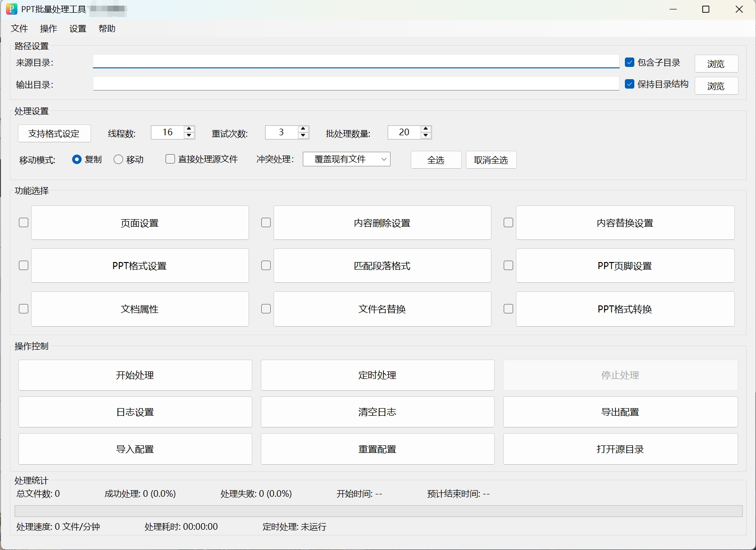Viewport: 756px width, 550px height.
Task: Click the 全选 button
Action: coord(436,160)
